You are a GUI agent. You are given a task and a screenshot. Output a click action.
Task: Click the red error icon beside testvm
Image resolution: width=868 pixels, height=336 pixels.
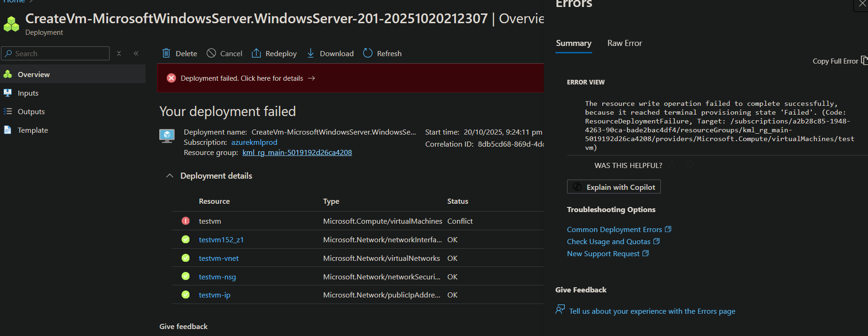(x=186, y=221)
